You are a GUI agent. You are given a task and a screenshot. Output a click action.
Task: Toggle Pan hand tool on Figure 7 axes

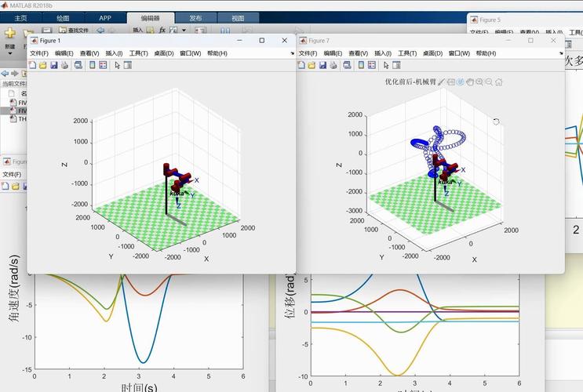coord(470,82)
